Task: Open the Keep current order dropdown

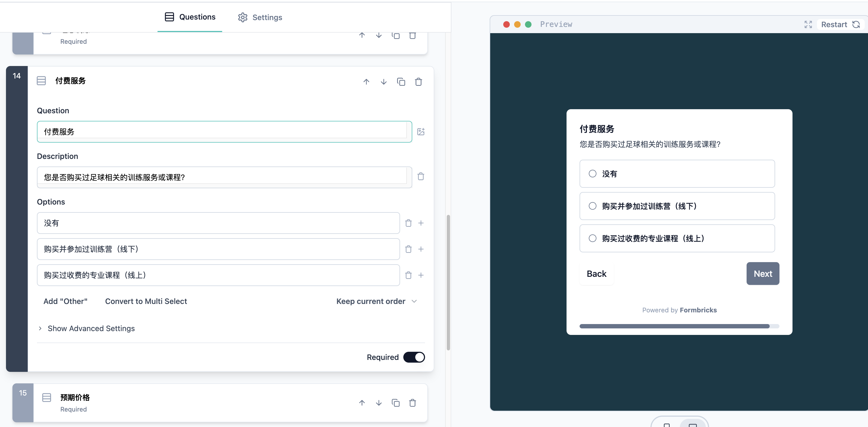Action: [376, 301]
